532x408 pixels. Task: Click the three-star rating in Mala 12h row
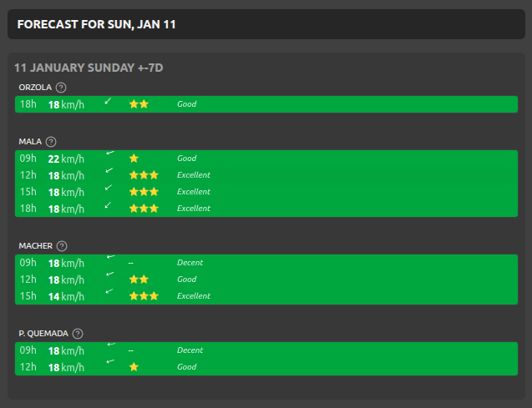click(143, 175)
